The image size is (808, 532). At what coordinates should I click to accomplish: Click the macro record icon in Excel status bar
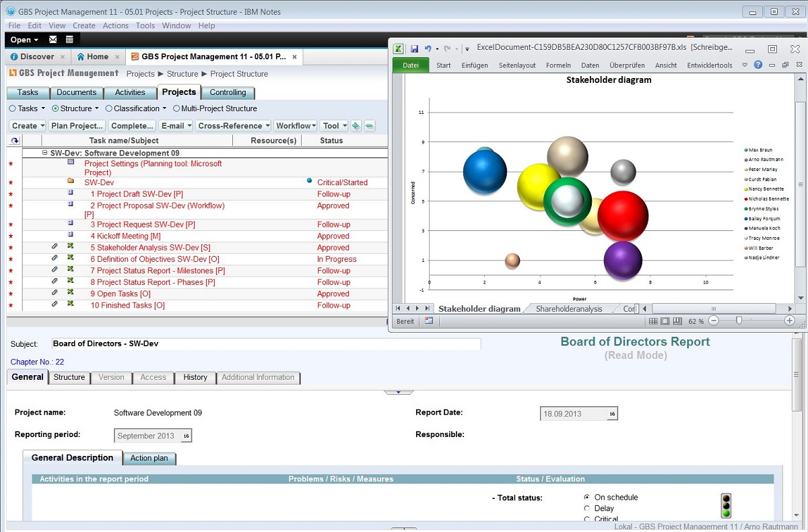coord(429,321)
